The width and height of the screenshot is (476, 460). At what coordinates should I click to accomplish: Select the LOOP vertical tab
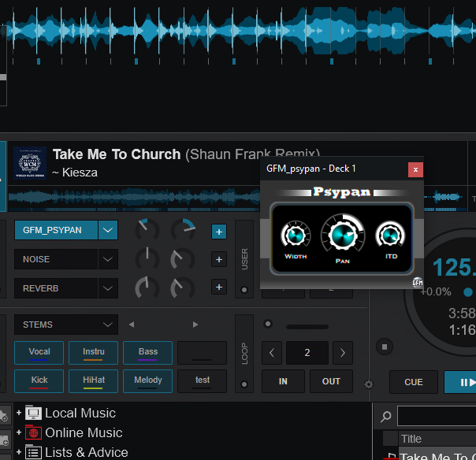tap(244, 354)
